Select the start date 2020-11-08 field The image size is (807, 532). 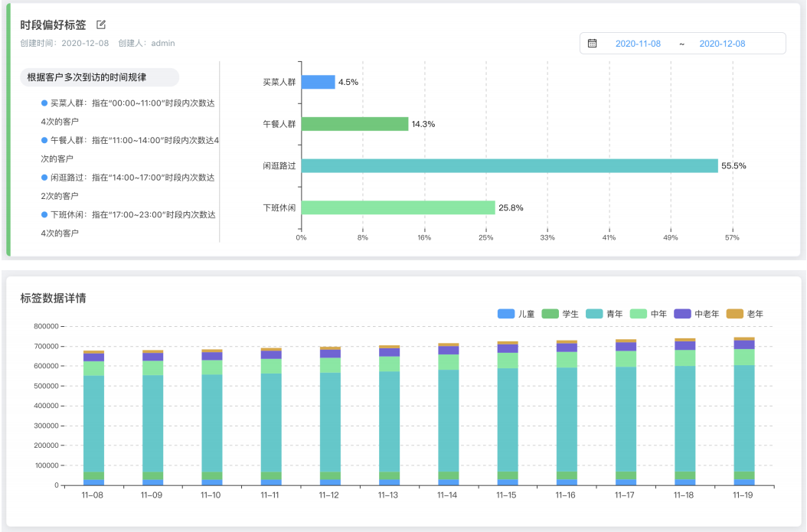[638, 44]
